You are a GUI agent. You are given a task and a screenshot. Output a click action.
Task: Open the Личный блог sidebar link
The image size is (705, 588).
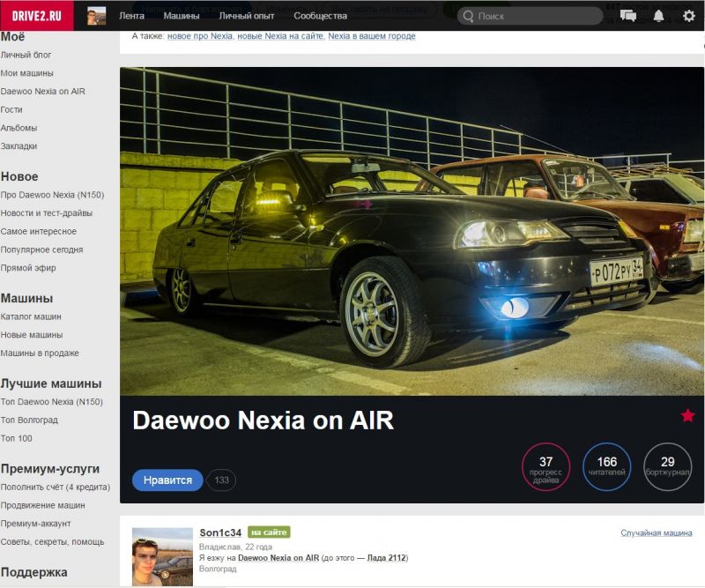pos(26,55)
